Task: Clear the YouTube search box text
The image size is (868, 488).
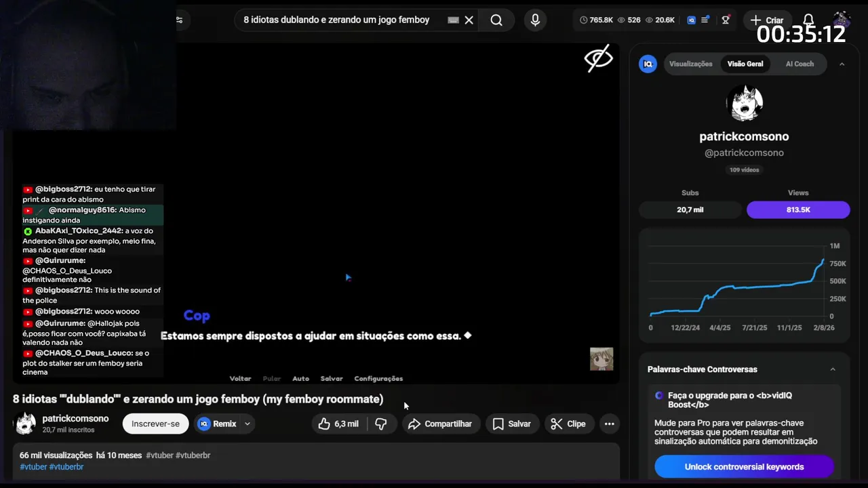Action: pos(469,20)
